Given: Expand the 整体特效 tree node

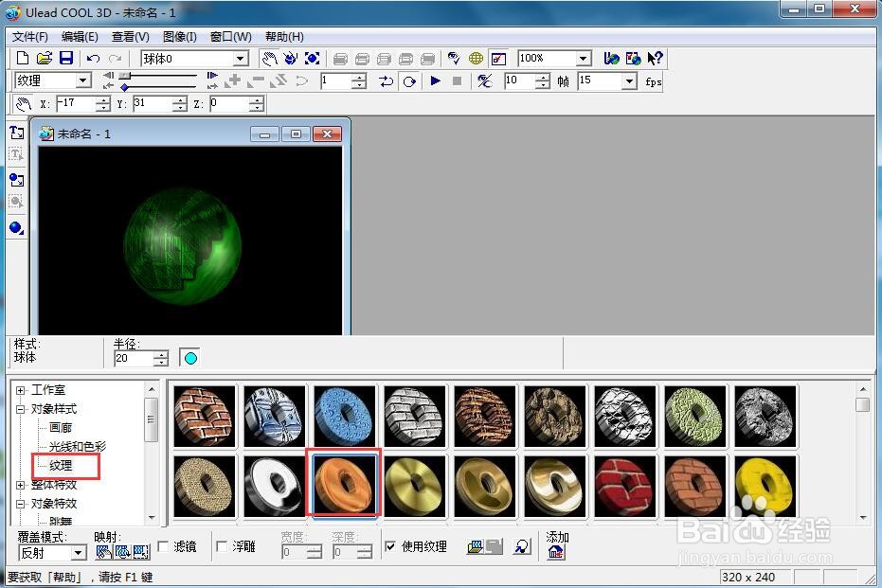Looking at the screenshot, I should tap(20, 485).
